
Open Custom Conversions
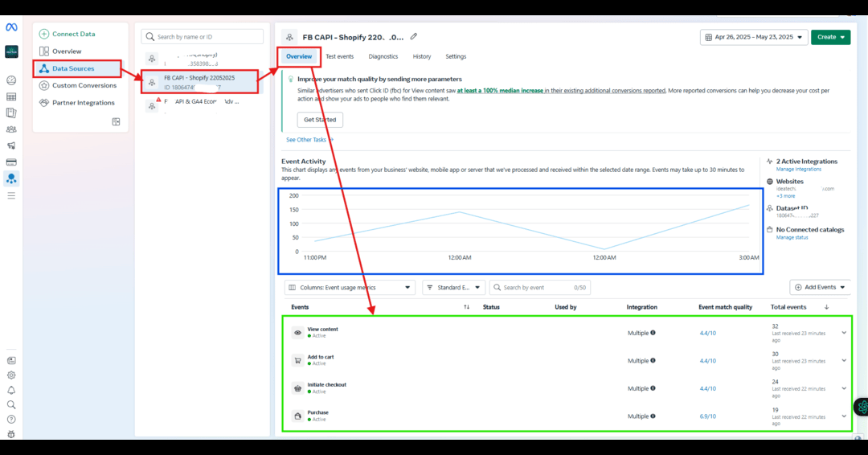pyautogui.click(x=78, y=85)
